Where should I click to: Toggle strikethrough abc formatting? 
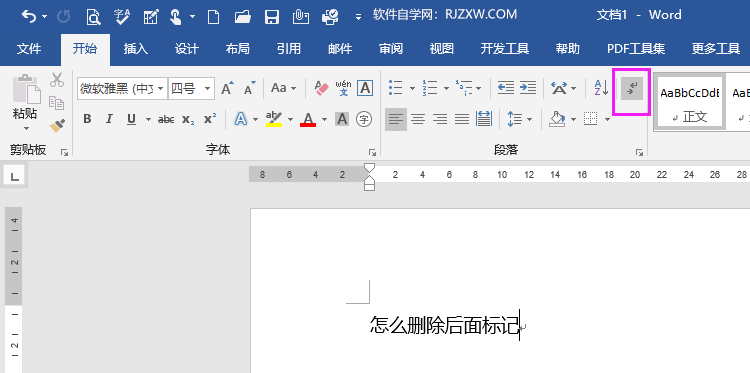(166, 120)
